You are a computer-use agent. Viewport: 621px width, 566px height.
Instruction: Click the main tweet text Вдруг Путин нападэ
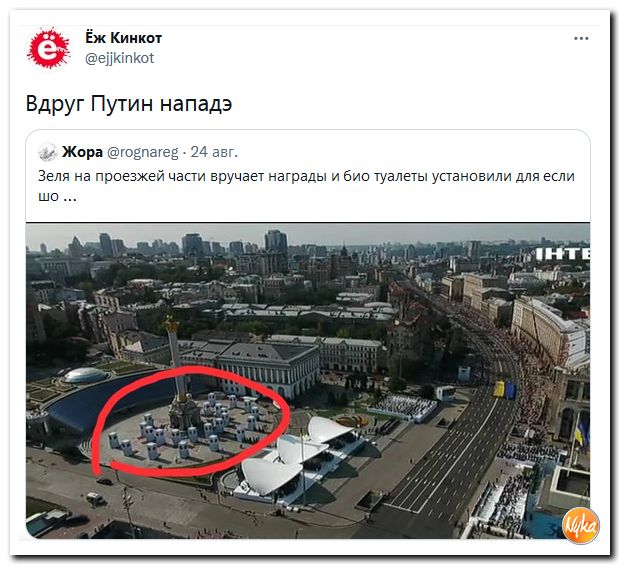(129, 104)
